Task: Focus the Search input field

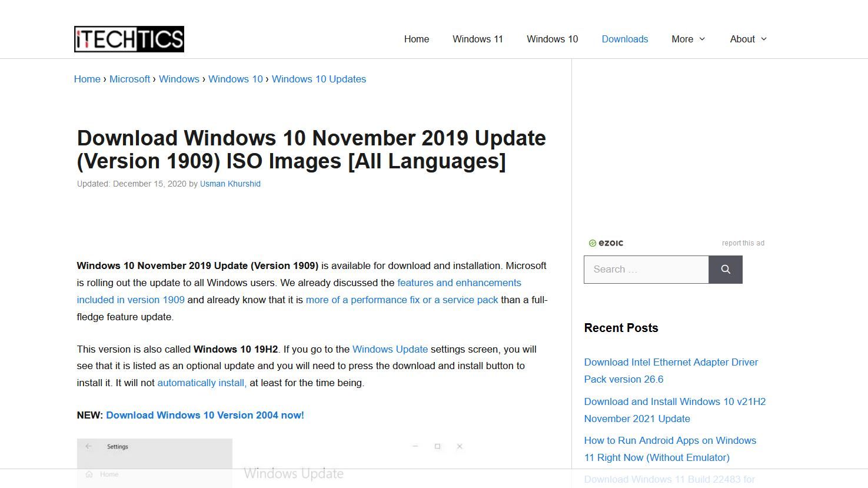Action: [646, 270]
